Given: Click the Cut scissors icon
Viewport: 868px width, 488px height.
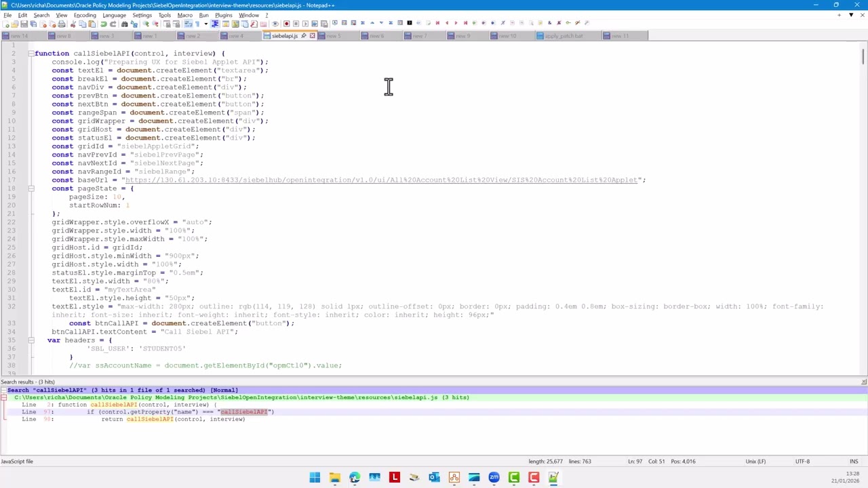Looking at the screenshot, I should pos(73,23).
